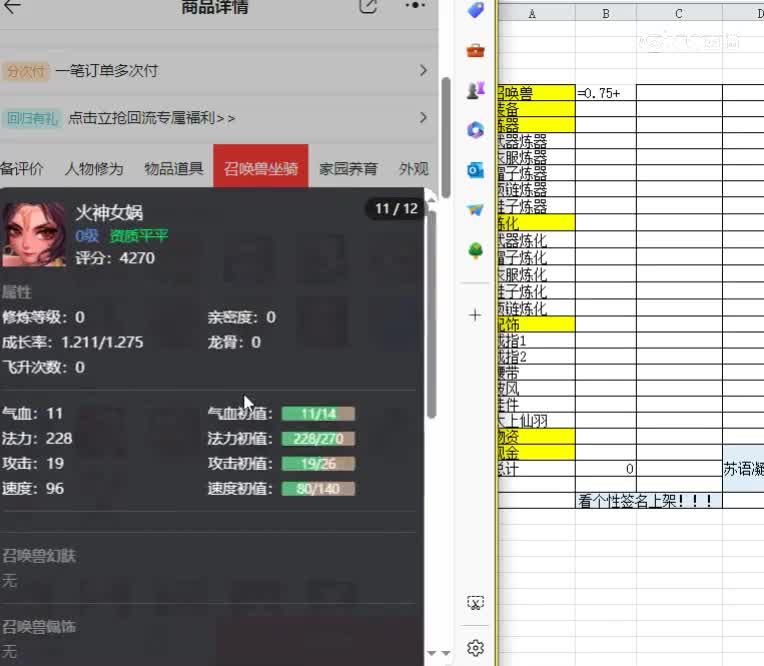Click the 评分: 4270 score text

[115, 258]
